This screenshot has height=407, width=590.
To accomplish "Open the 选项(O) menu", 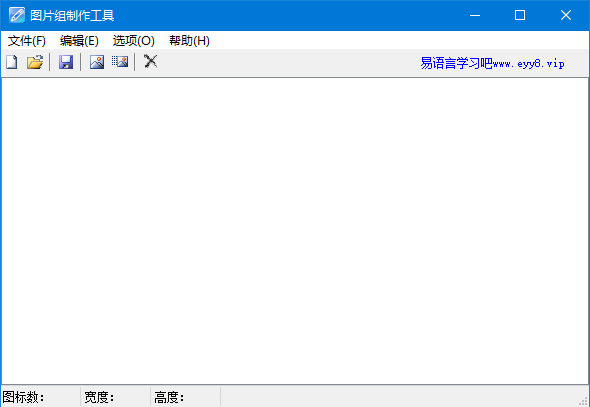I will (x=134, y=41).
